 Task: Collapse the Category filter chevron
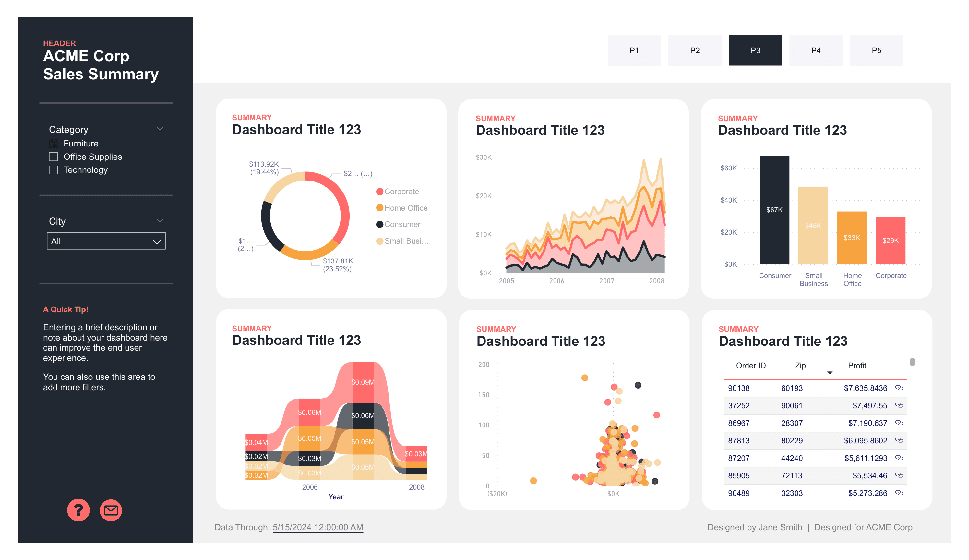(x=160, y=128)
